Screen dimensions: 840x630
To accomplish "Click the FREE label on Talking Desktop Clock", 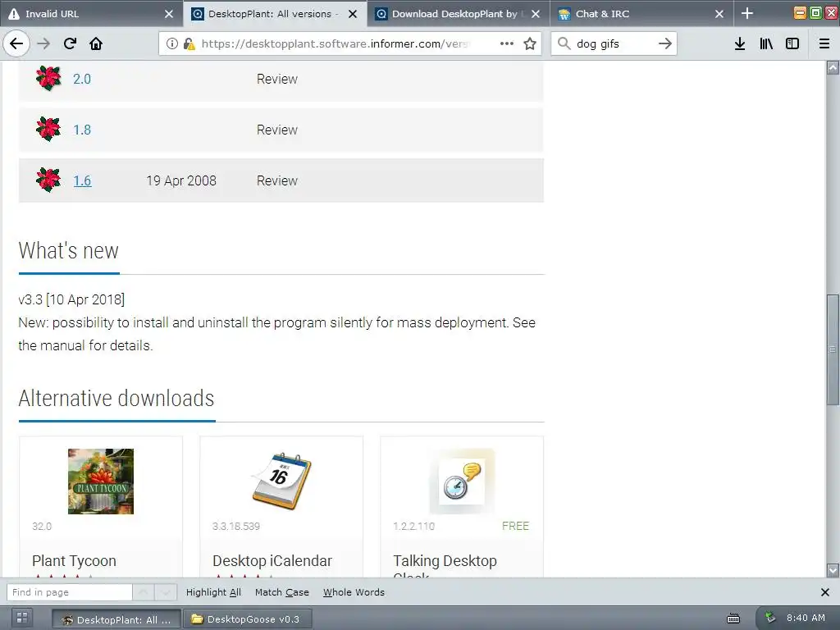I will click(x=515, y=526).
